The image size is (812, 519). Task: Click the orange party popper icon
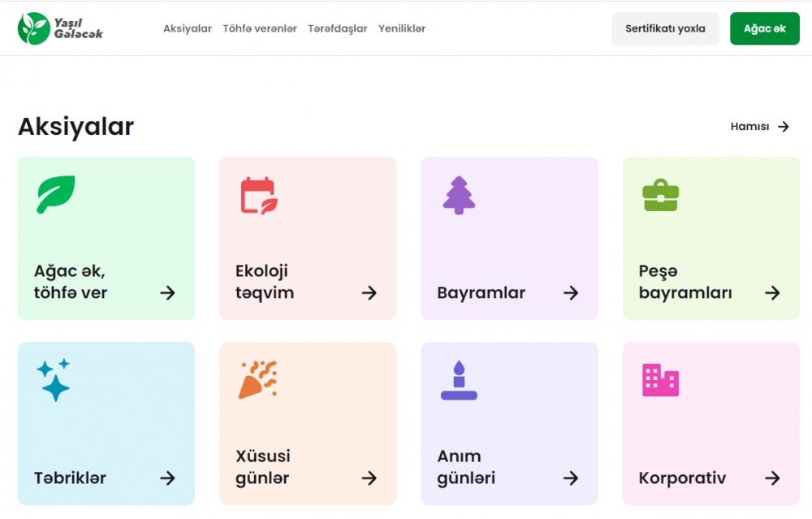(257, 380)
